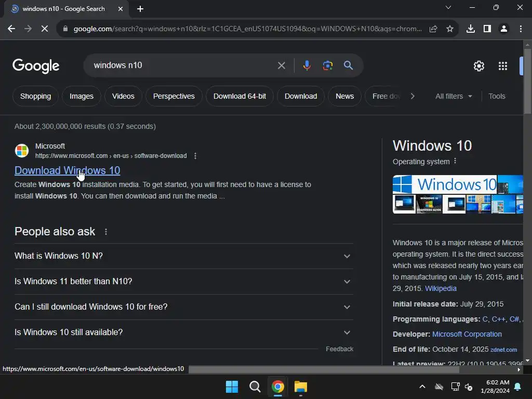The width and height of the screenshot is (532, 399).
Task: Toggle the Chrome side panel
Action: point(487,29)
